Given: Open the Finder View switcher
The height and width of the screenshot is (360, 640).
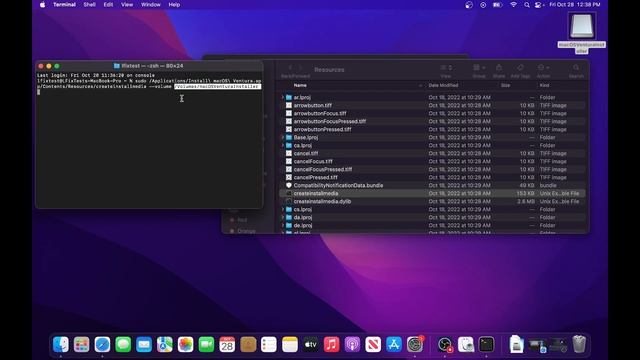Looking at the screenshot, I should [446, 68].
